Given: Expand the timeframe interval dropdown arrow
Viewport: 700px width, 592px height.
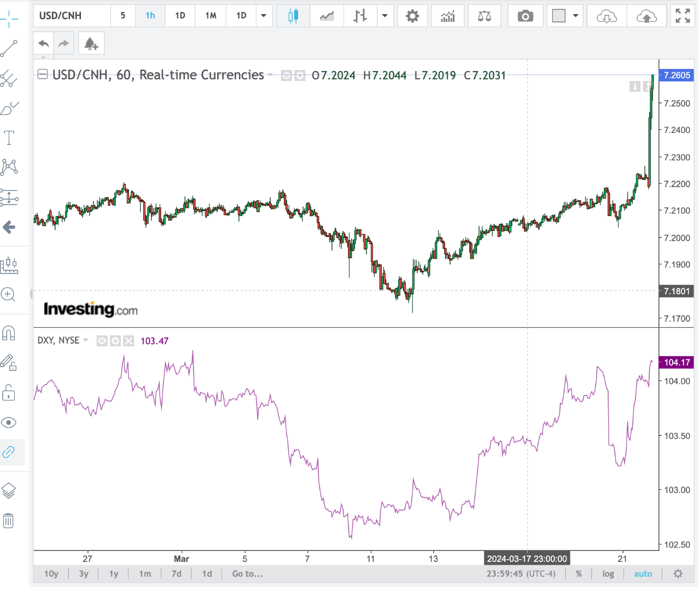Looking at the screenshot, I should 264,16.
